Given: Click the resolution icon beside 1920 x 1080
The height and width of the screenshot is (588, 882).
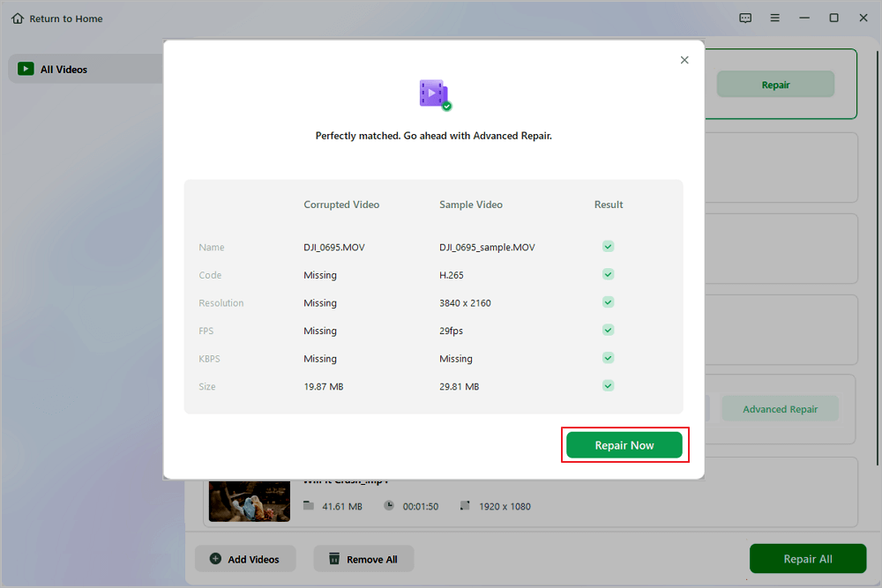Looking at the screenshot, I should coord(465,505).
